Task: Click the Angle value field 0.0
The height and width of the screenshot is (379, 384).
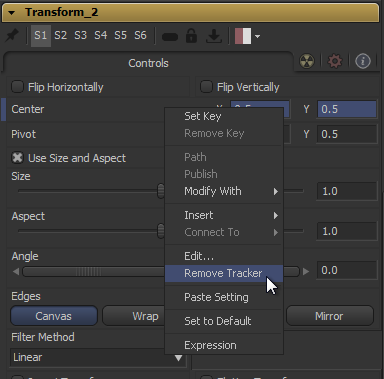Action: pyautogui.click(x=347, y=270)
